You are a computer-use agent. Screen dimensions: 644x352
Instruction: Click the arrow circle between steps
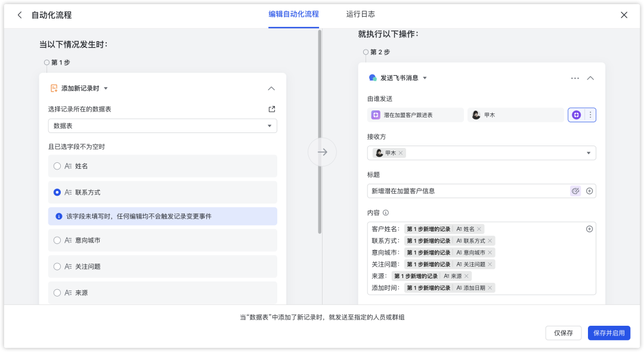[x=323, y=152]
